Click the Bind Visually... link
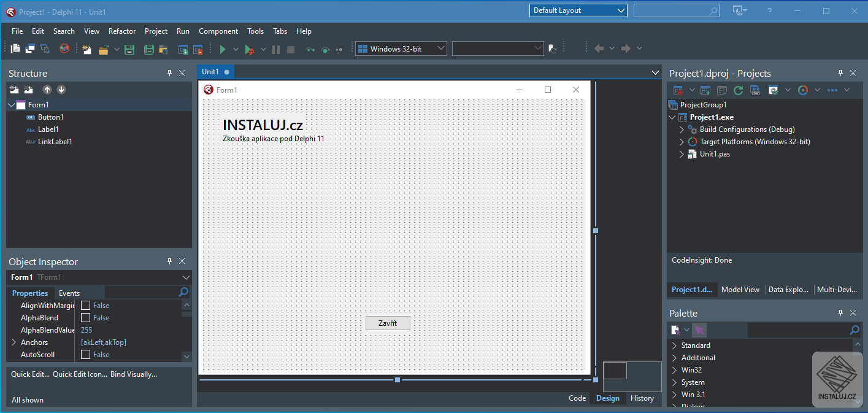868x413 pixels. click(134, 374)
